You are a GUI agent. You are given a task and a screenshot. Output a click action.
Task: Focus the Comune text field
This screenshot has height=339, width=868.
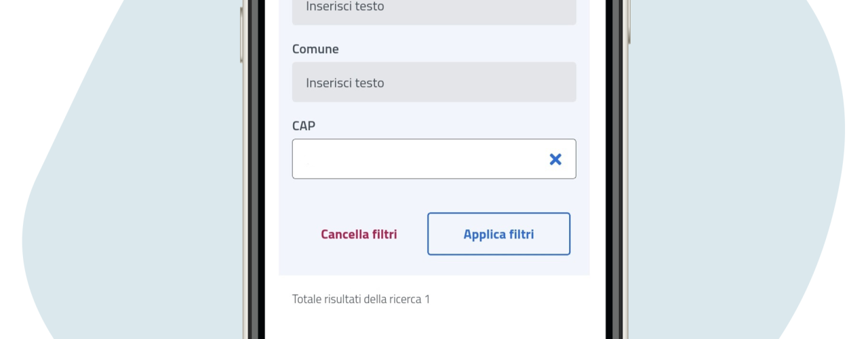(434, 82)
